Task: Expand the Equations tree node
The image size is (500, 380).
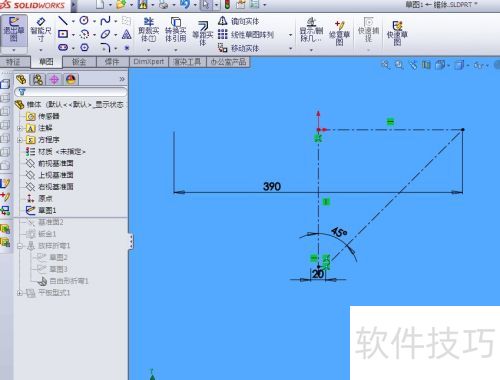Action: click(x=19, y=140)
